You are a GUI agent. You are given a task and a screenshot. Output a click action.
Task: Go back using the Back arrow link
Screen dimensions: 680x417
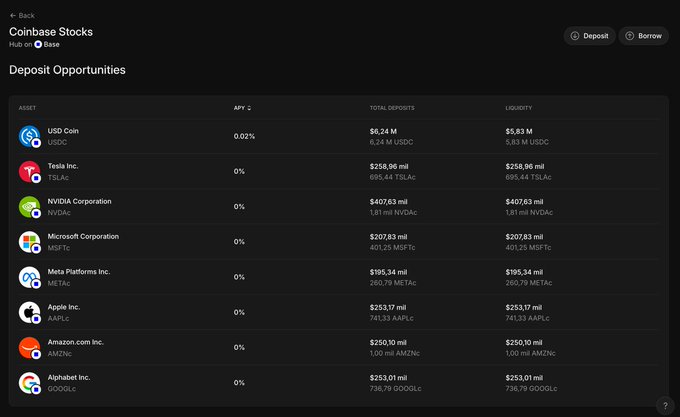pyautogui.click(x=22, y=16)
